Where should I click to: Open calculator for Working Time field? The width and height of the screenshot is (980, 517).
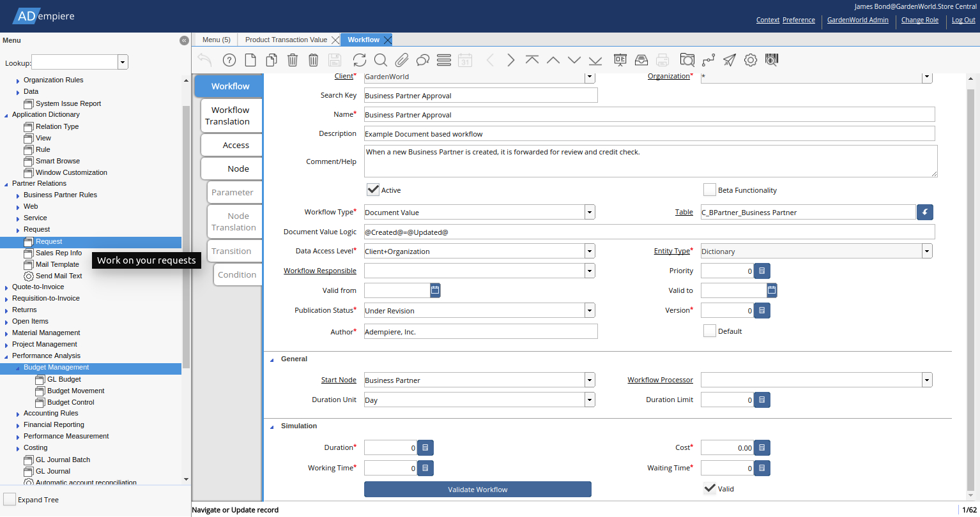[x=425, y=468]
